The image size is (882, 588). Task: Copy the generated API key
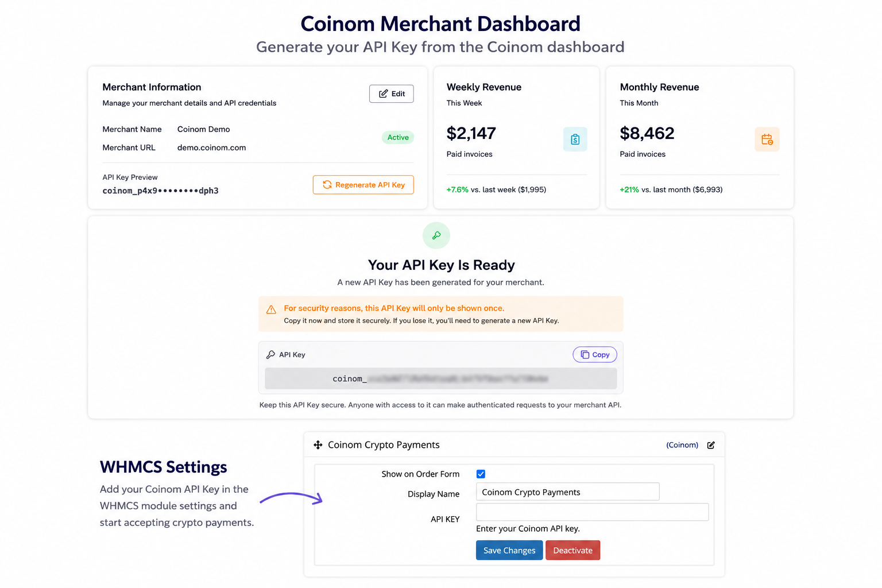click(x=595, y=355)
